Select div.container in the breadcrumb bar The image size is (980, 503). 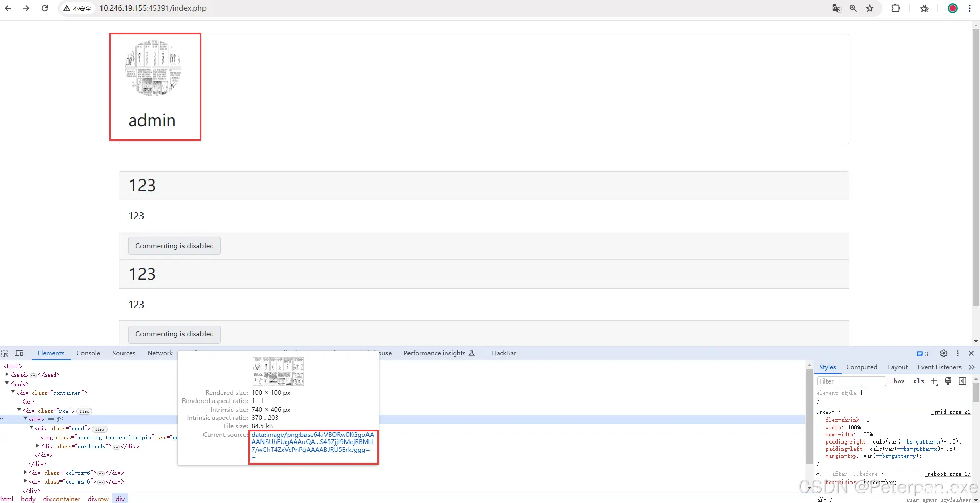62,499
